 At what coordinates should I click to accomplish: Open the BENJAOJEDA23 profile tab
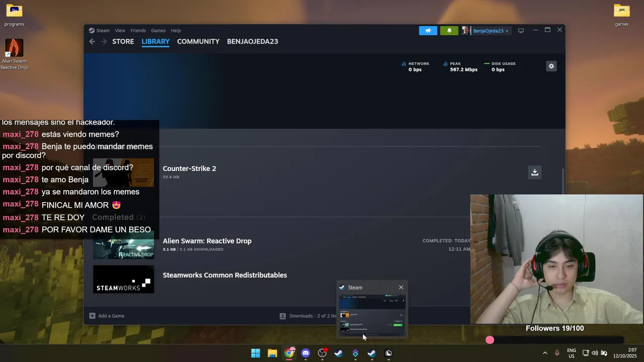(x=253, y=41)
